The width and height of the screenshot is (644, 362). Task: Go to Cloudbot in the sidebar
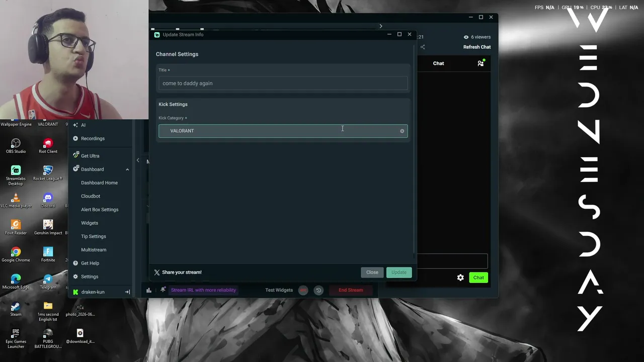pyautogui.click(x=91, y=196)
